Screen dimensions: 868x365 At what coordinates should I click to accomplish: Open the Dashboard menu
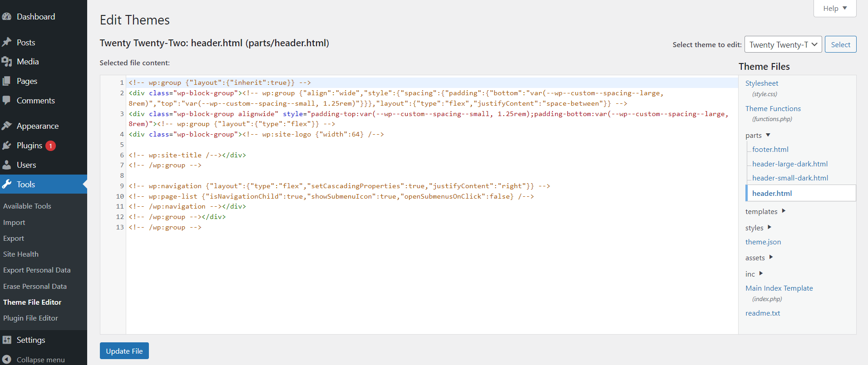pyautogui.click(x=36, y=17)
